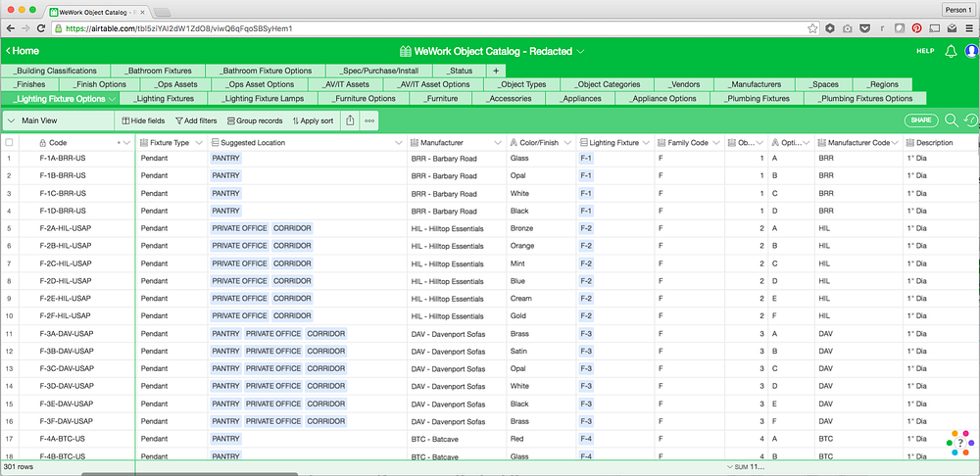Switch to the _Furniture tab
This screenshot has width=980, height=476.
coord(441,98)
